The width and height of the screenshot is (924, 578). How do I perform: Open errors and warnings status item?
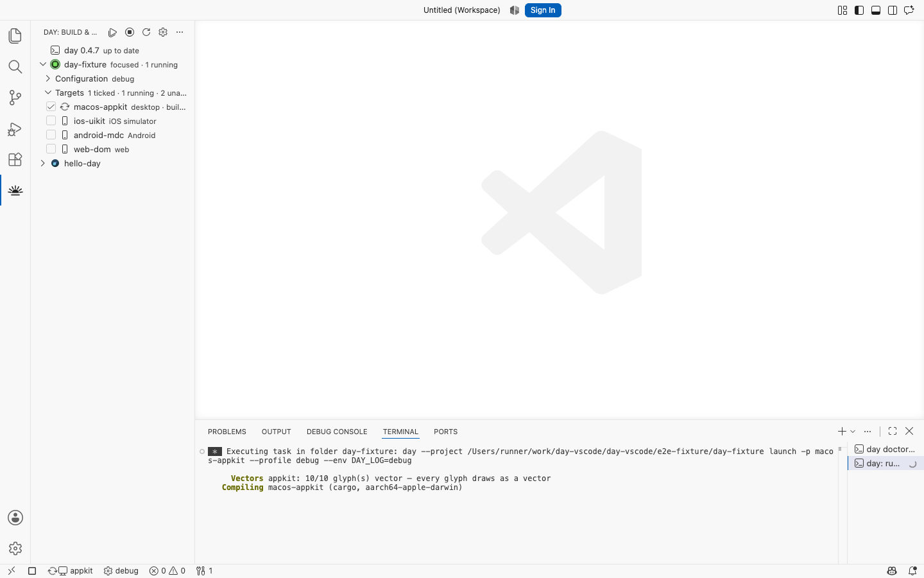click(x=167, y=571)
